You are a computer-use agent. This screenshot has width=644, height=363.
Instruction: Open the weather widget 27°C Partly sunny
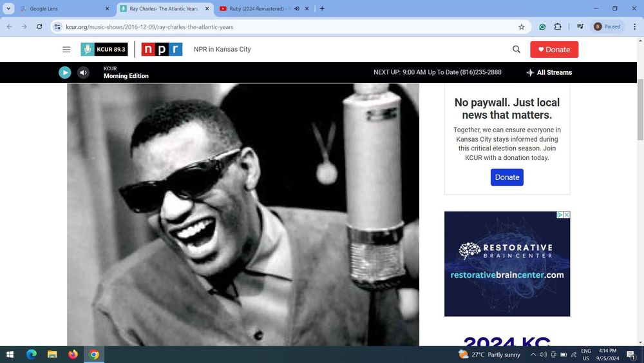[x=489, y=355]
